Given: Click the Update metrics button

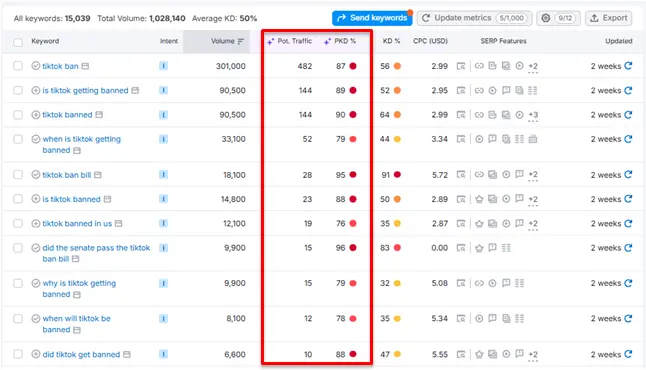Looking at the screenshot, I should [474, 18].
